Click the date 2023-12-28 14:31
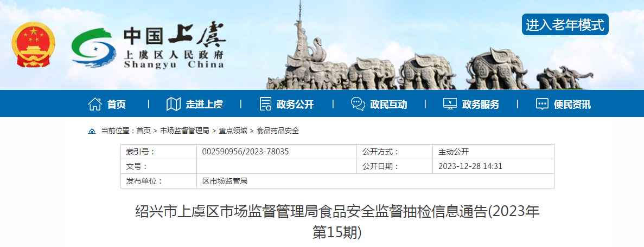The width and height of the screenshot is (644, 247). coord(470,167)
